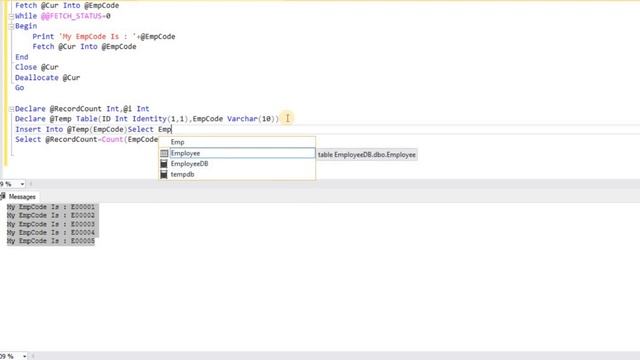Click message line ending E00005
The width and height of the screenshot is (640, 360).
pyautogui.click(x=51, y=241)
